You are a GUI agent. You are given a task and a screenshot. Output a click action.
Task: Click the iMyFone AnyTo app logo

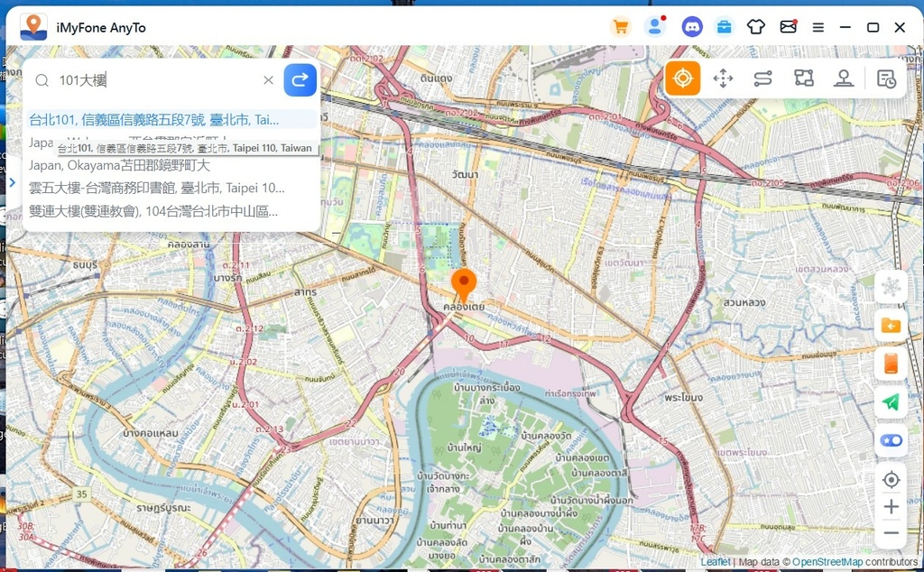33,27
